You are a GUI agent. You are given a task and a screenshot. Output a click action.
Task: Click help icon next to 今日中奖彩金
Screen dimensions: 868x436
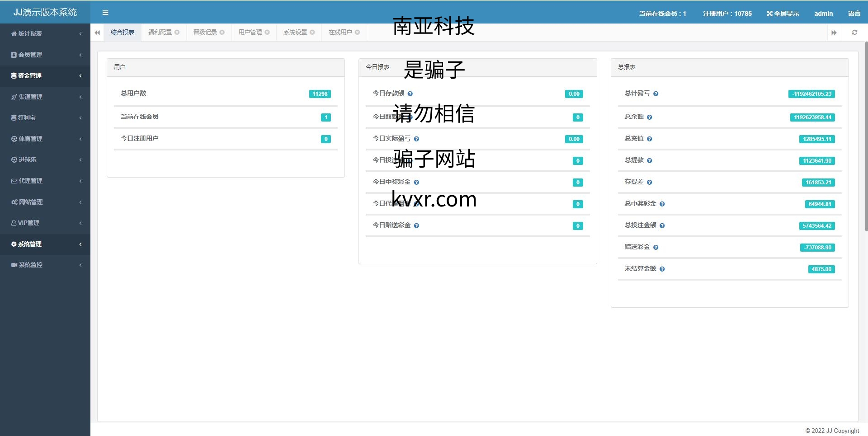416,183
